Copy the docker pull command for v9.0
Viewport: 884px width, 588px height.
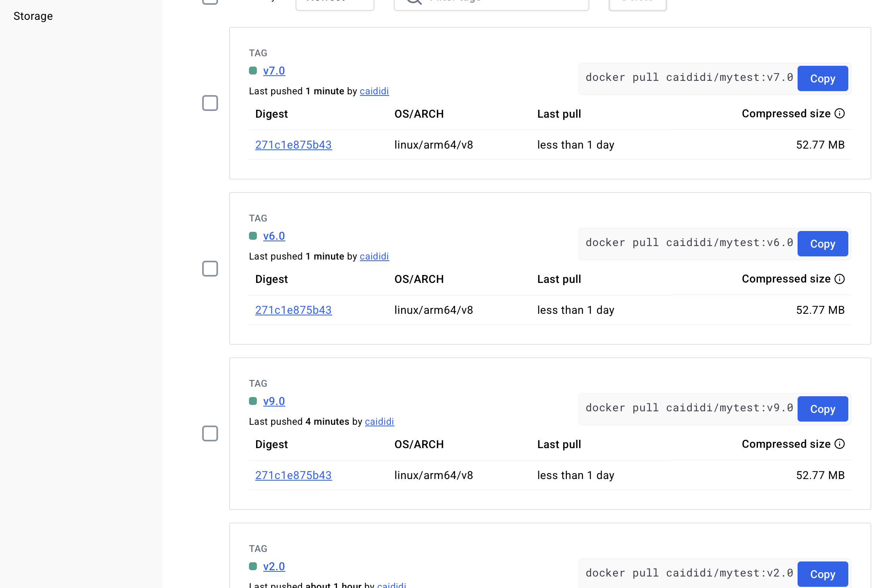pyautogui.click(x=823, y=409)
